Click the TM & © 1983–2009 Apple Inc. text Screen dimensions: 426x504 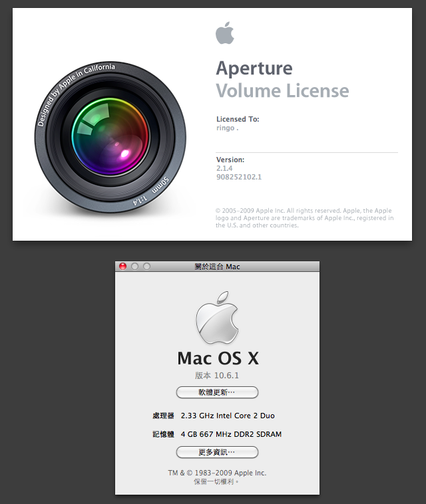point(217,473)
